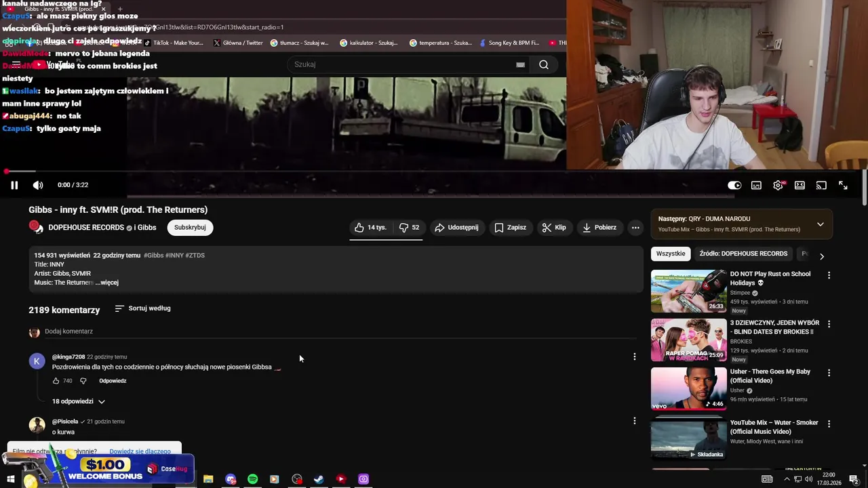Enter fullscreen mode
Viewport: 868px width, 488px height.
pyautogui.click(x=843, y=185)
